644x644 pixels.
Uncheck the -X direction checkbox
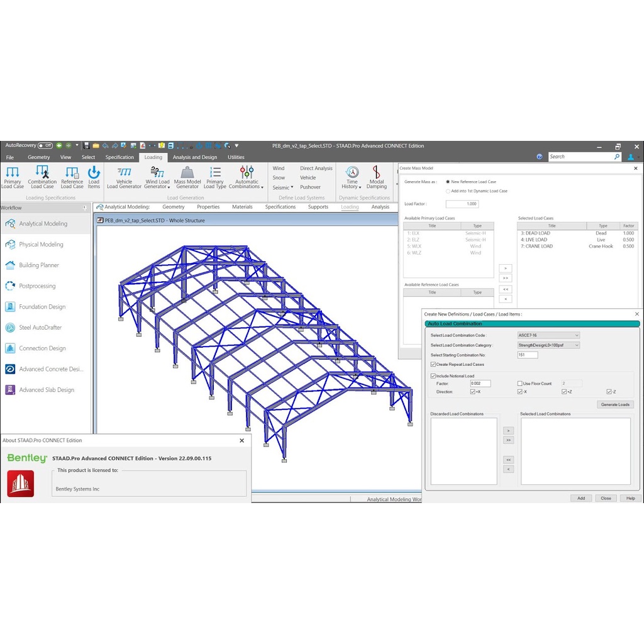click(x=519, y=392)
